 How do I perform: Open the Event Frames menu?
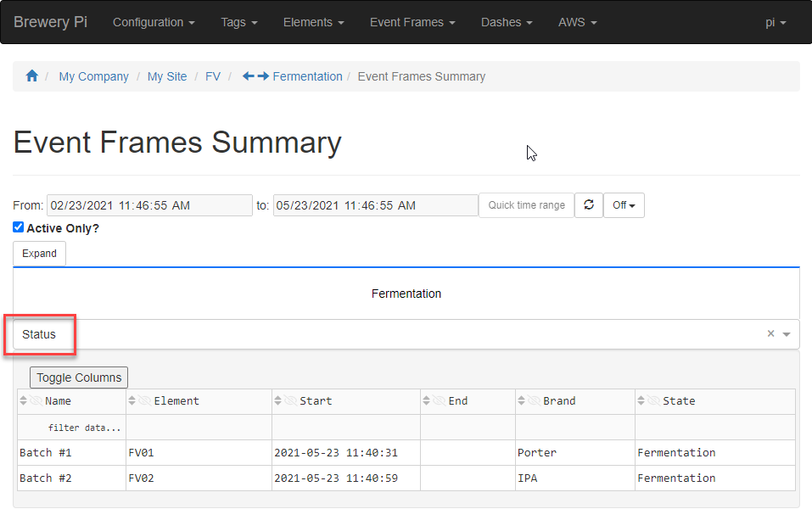click(412, 22)
